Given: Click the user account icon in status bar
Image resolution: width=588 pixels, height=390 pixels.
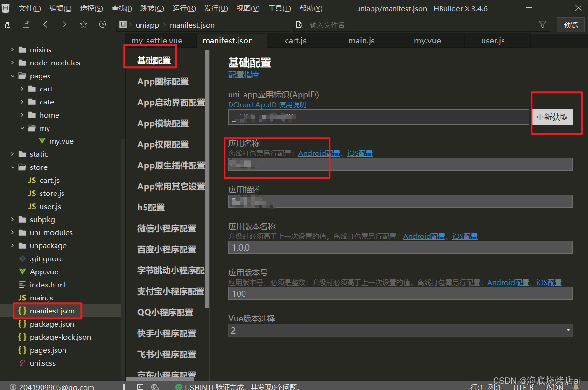Looking at the screenshot, I should pos(13,387).
